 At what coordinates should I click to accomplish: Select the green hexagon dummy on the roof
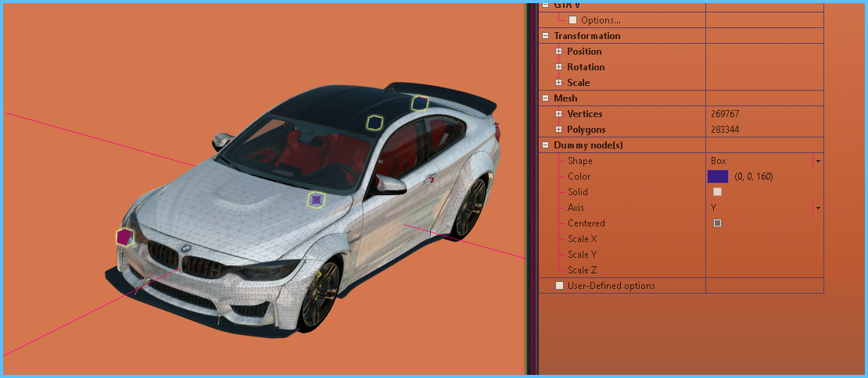coord(375,123)
